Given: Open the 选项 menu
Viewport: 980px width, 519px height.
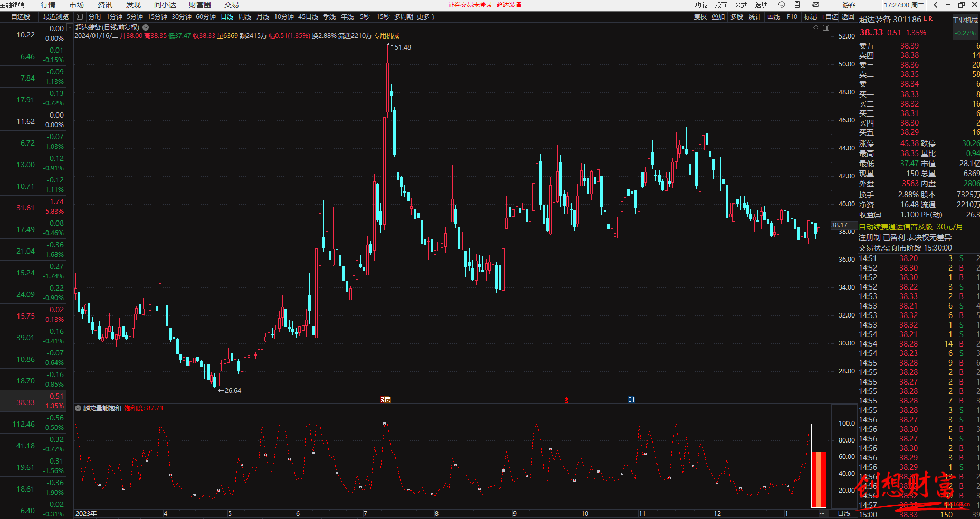Looking at the screenshot, I should pos(761,5).
